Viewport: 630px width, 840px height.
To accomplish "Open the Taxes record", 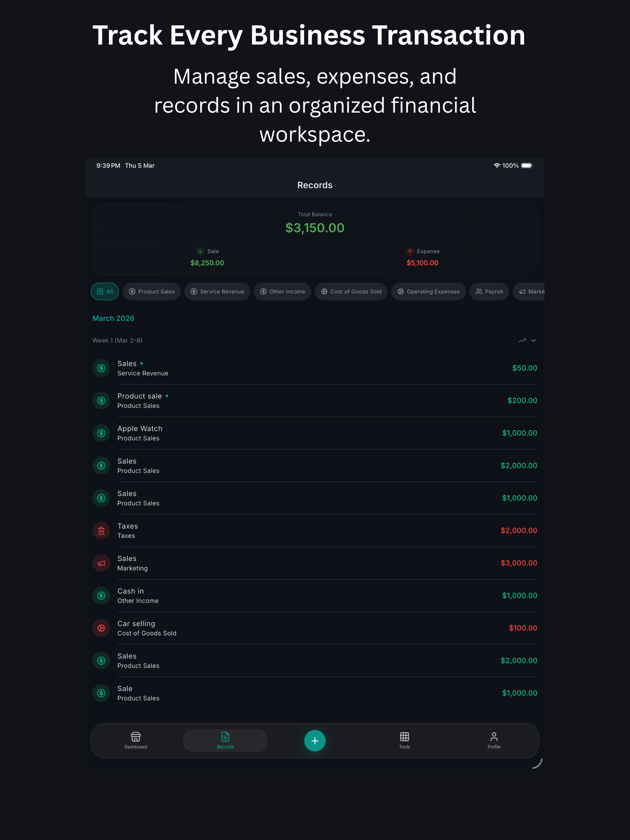I will pos(315,530).
